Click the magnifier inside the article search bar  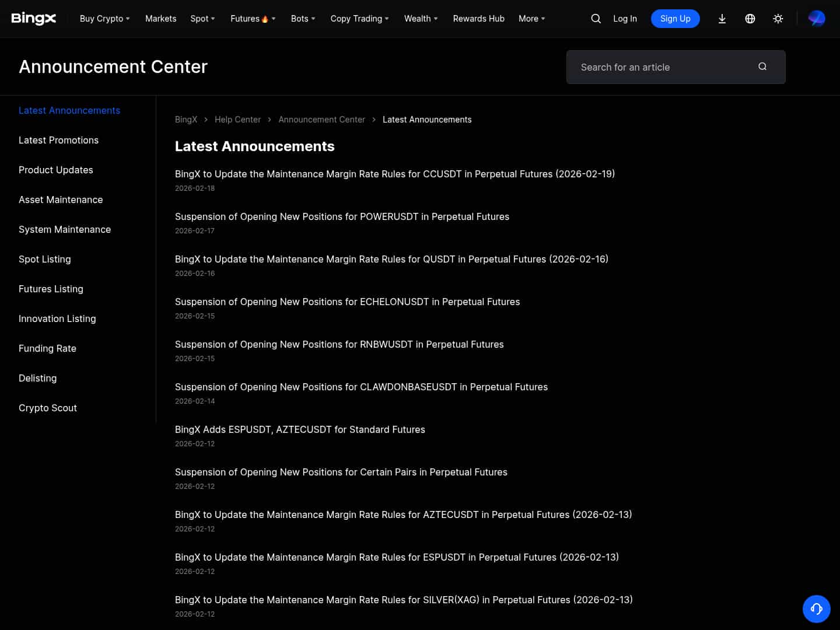[x=762, y=66]
